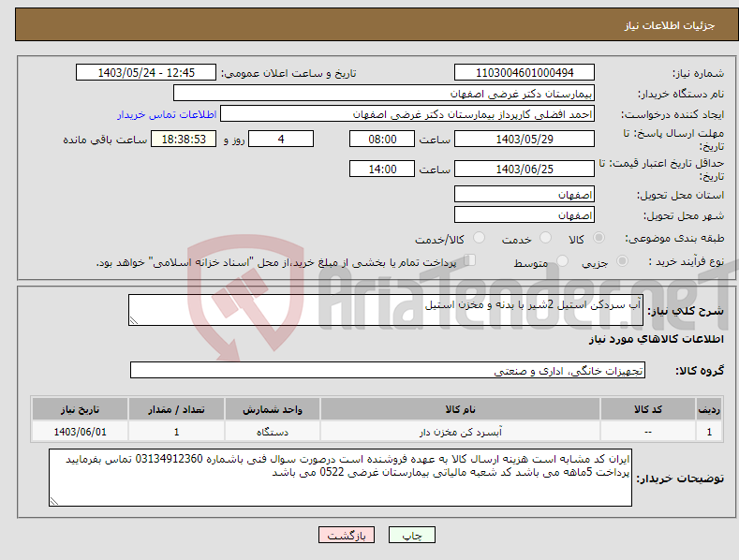The height and width of the screenshot is (560, 739).
Task: Click the resize grip of description textarea
Action: (134, 320)
